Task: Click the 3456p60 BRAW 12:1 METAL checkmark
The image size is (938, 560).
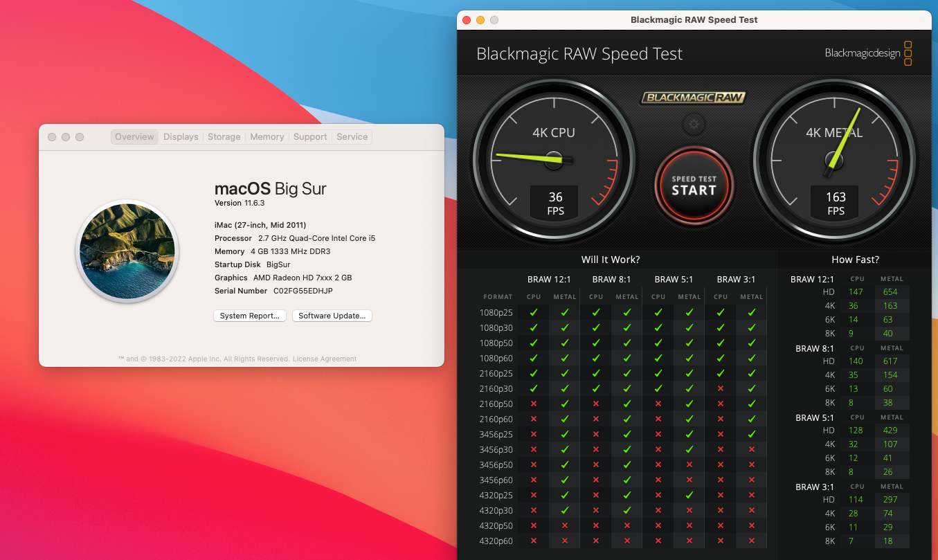Action: pyautogui.click(x=565, y=480)
